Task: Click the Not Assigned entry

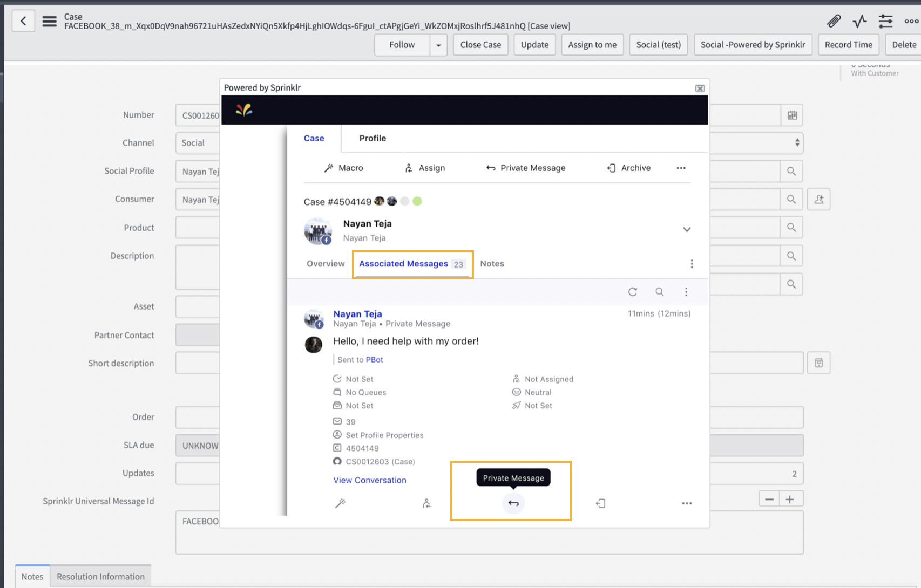Action: pos(549,379)
